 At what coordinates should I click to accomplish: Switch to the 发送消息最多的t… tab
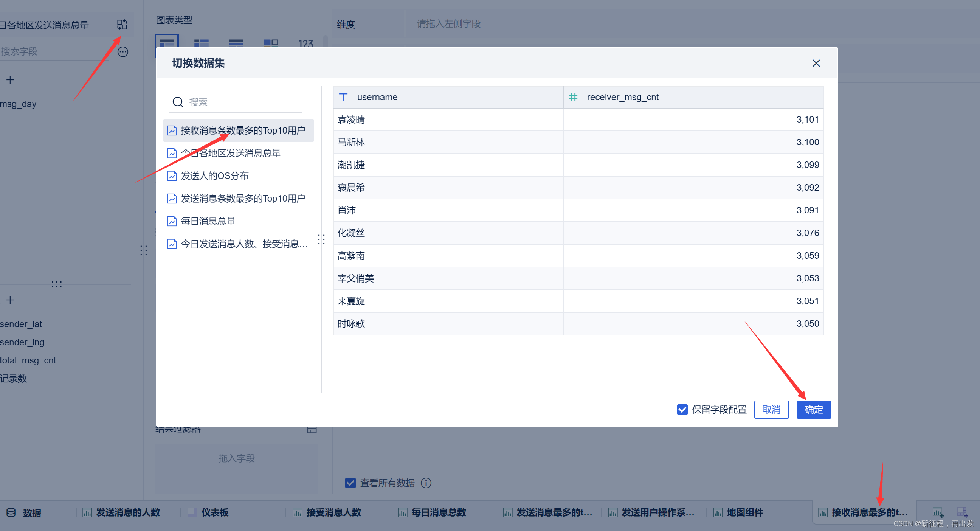pyautogui.click(x=547, y=513)
